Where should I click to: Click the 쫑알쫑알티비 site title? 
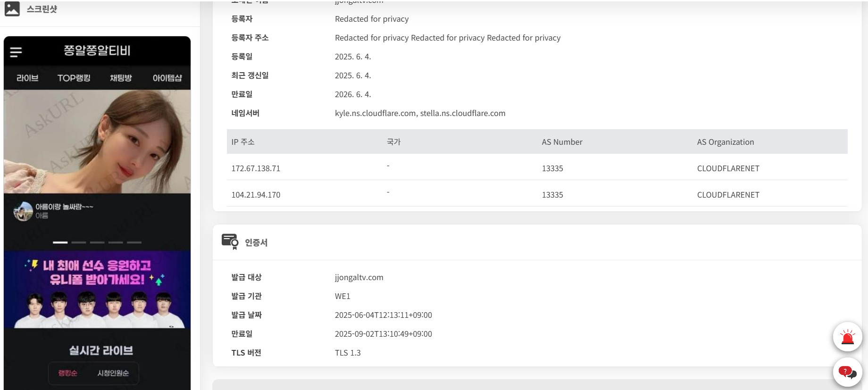point(97,50)
